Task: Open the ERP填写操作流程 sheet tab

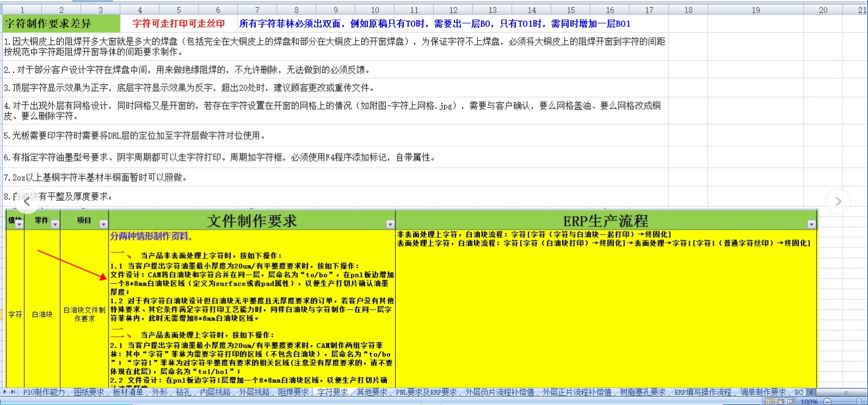Action: click(703, 392)
